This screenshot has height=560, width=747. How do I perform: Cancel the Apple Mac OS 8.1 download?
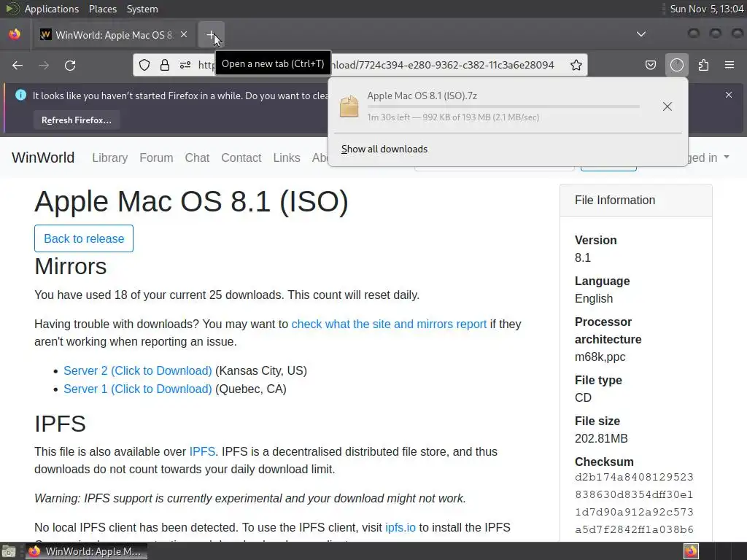tap(667, 106)
